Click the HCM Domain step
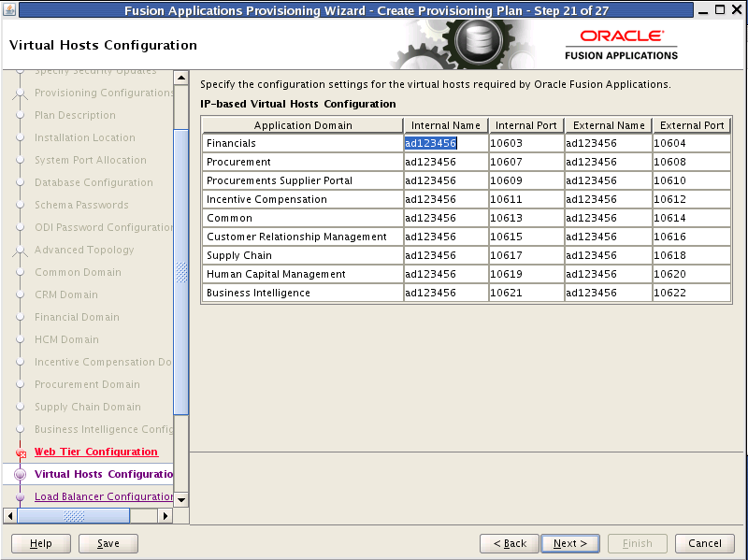 pyautogui.click(x=66, y=339)
